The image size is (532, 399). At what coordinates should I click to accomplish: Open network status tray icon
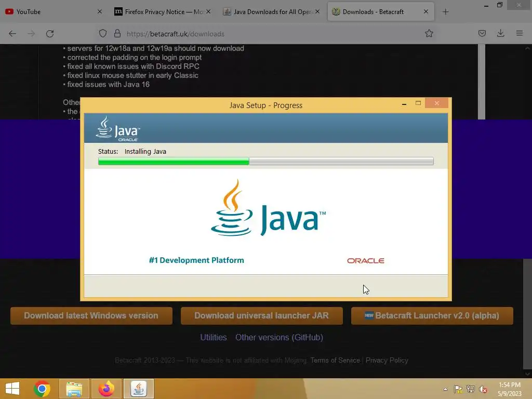point(471,389)
